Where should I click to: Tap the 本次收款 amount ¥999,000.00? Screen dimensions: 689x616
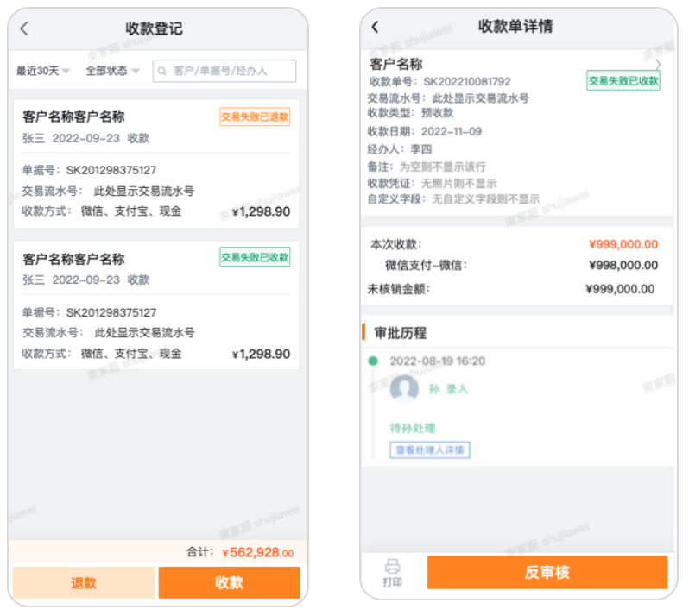click(623, 244)
